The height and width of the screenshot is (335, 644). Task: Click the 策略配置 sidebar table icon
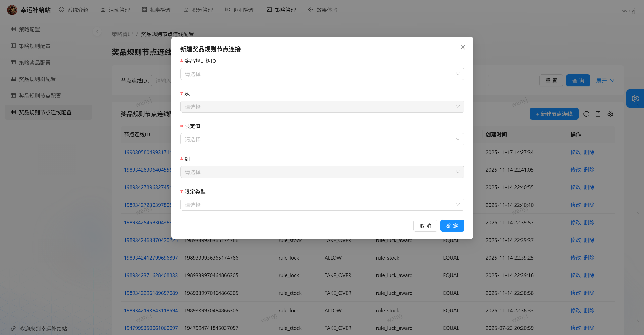13,29
